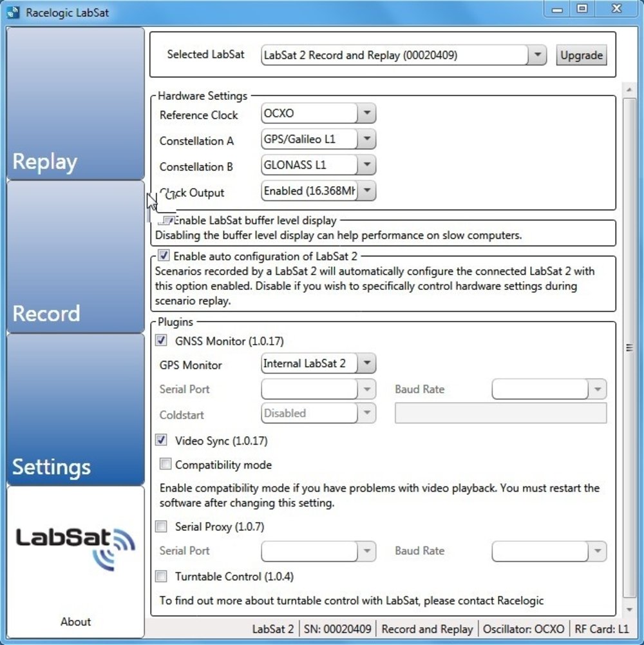Tick the Turntable Control checkbox
The height and width of the screenshot is (645, 644).
pos(162,576)
